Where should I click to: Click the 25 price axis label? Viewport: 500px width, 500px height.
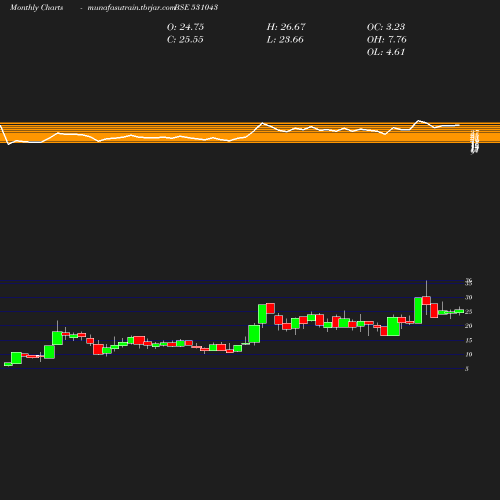[x=469, y=312]
